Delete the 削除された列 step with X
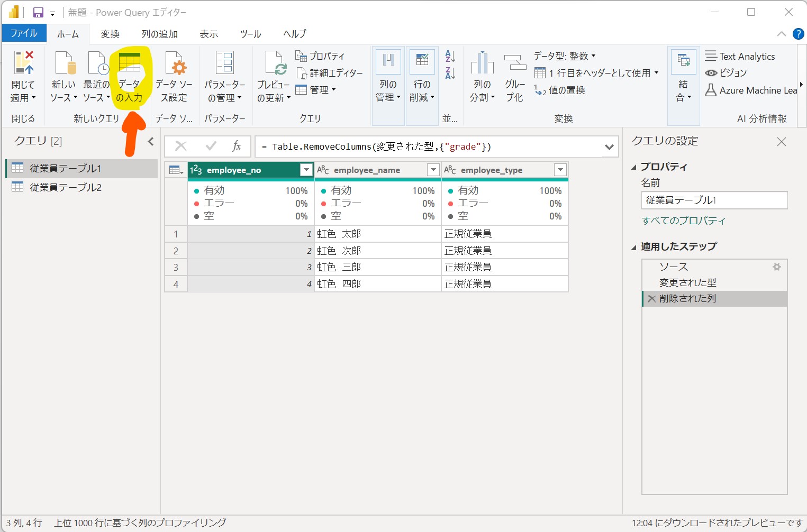The height and width of the screenshot is (532, 807). click(652, 299)
